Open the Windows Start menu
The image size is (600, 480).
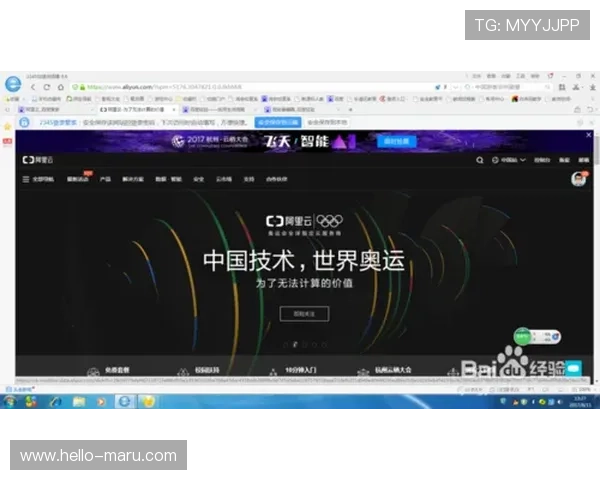(x=10, y=402)
